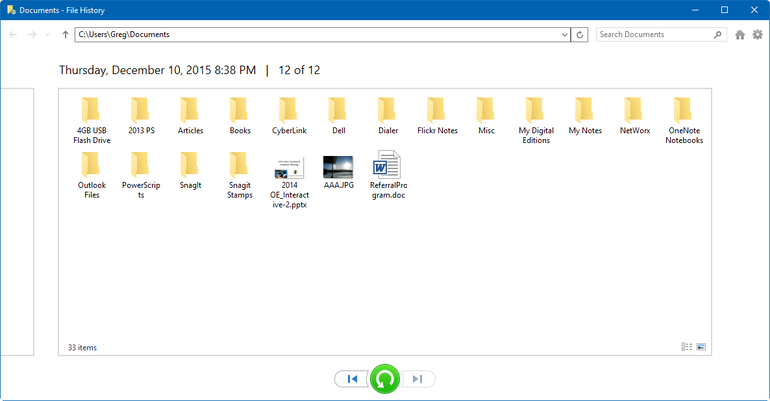Open the Misc folder
The width and height of the screenshot is (770, 401).
click(x=487, y=116)
